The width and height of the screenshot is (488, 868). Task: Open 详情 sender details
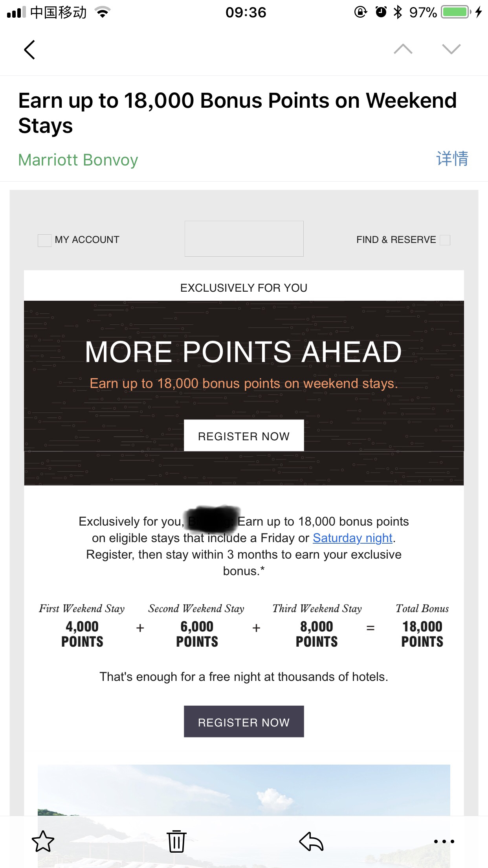pyautogui.click(x=452, y=158)
